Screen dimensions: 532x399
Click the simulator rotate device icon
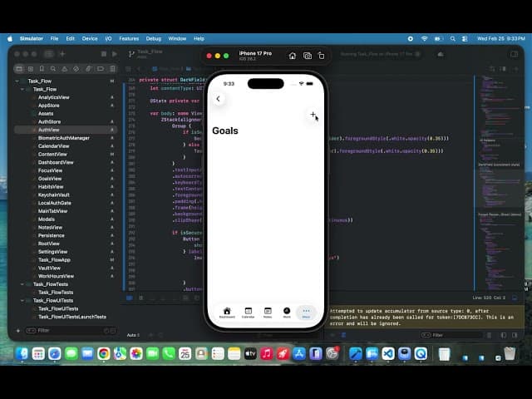(322, 56)
